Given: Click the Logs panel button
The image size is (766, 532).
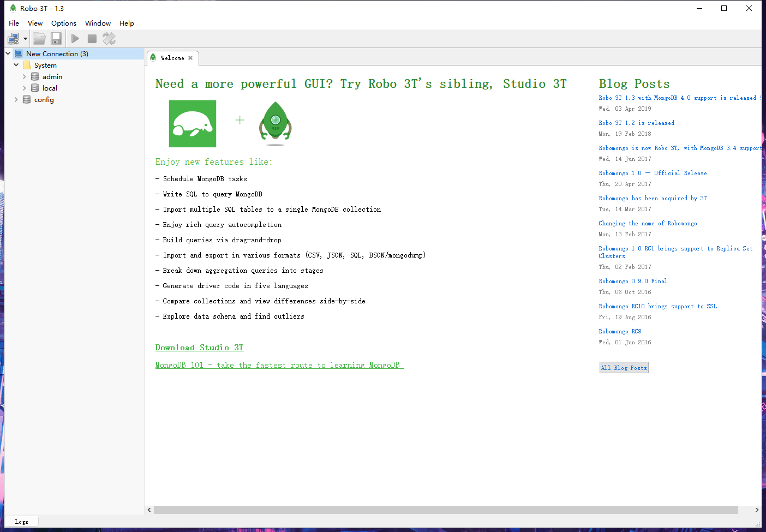Looking at the screenshot, I should 21,521.
